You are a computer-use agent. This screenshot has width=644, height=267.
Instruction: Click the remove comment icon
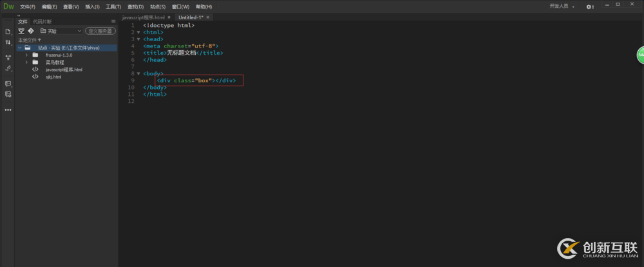coord(8,95)
